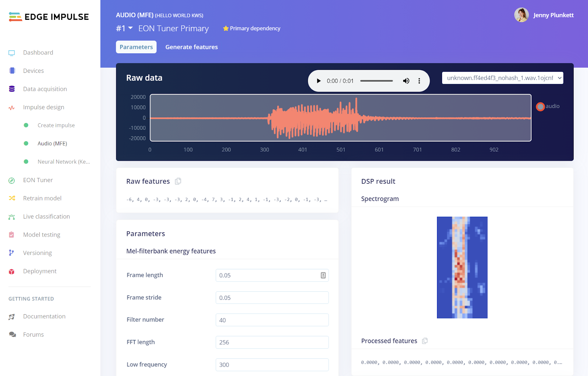Click the Live classification icon
The height and width of the screenshot is (376, 588).
click(12, 217)
